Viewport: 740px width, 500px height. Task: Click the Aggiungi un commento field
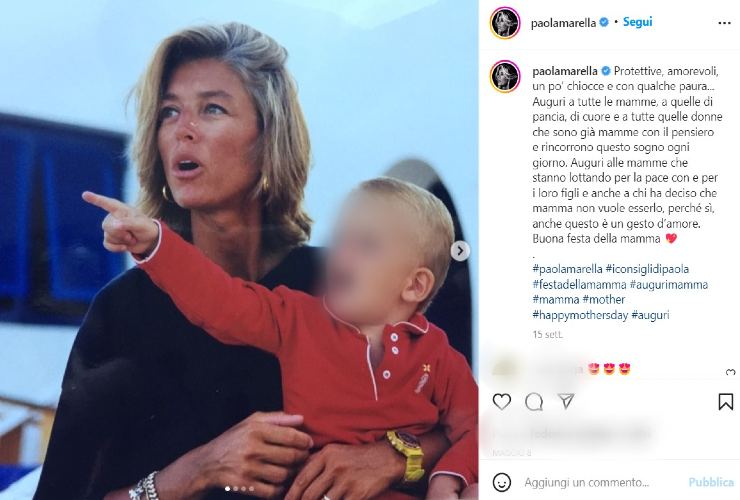pos(587,483)
